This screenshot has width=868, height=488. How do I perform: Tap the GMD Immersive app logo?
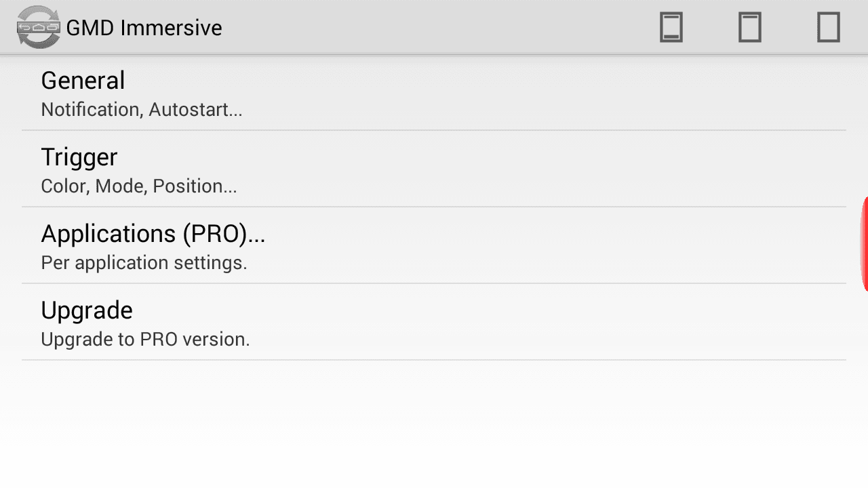38,27
